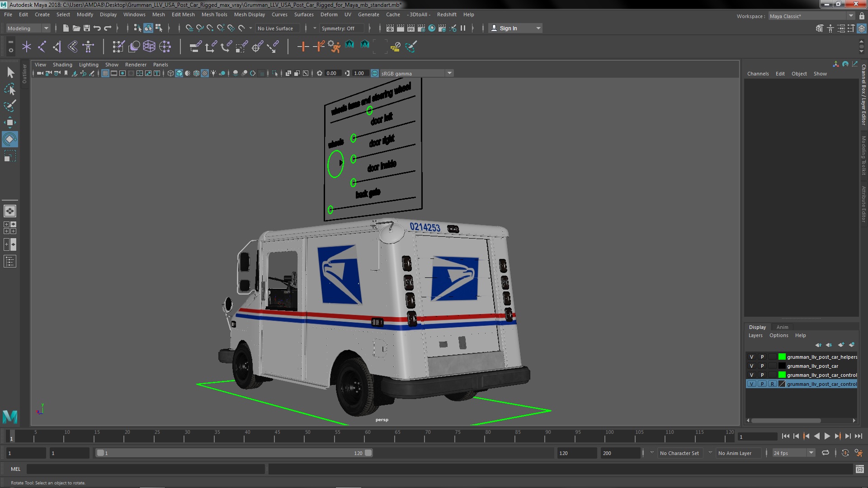The width and height of the screenshot is (868, 488).
Task: Open the viewport Shading menu
Action: tap(62, 65)
